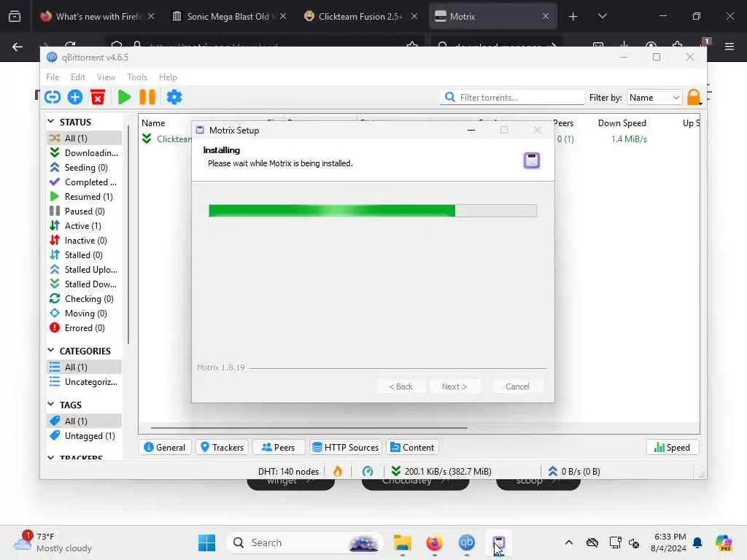Click the flame firewall status icon
The width and height of the screenshot is (747, 560).
(338, 472)
